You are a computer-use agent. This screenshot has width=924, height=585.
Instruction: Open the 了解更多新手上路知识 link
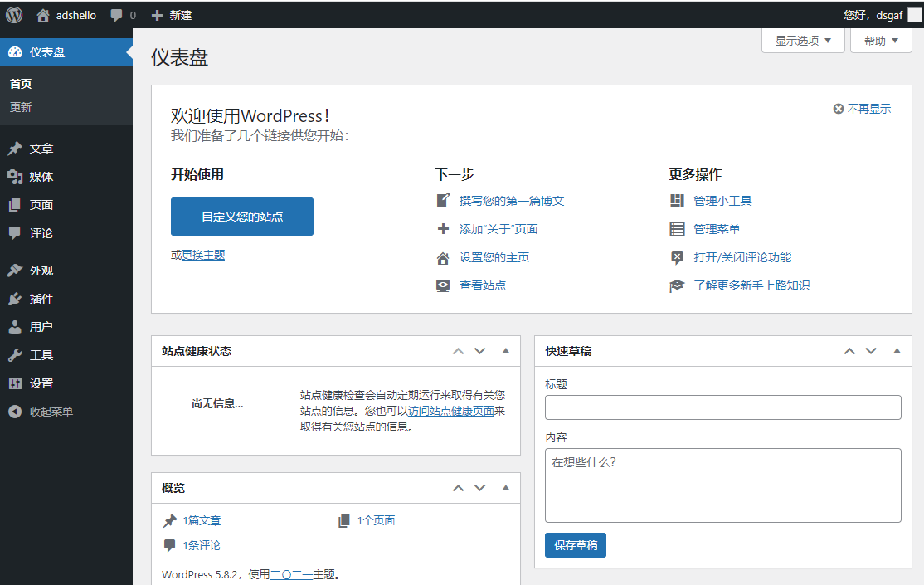751,286
